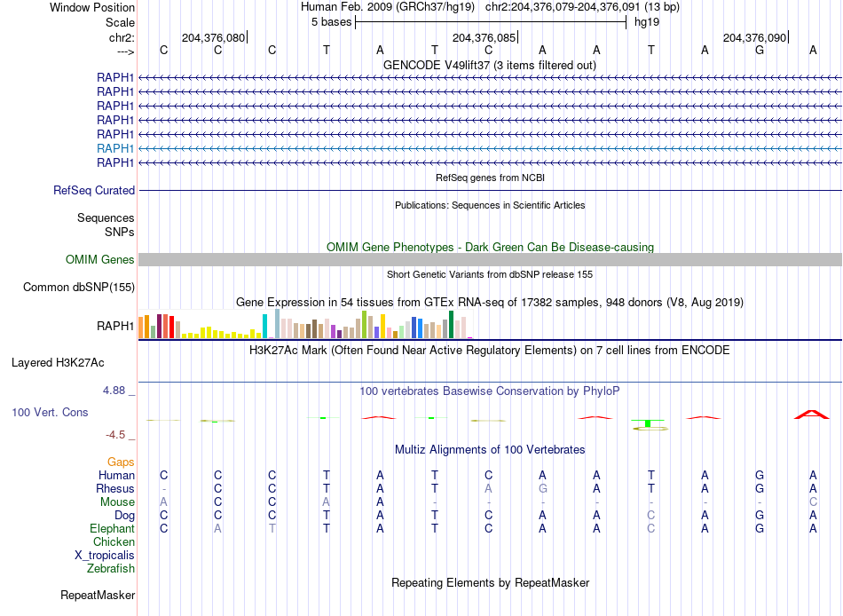The width and height of the screenshot is (843, 616).
Task: Click the G base in the top sequence ruler
Action: (x=759, y=50)
